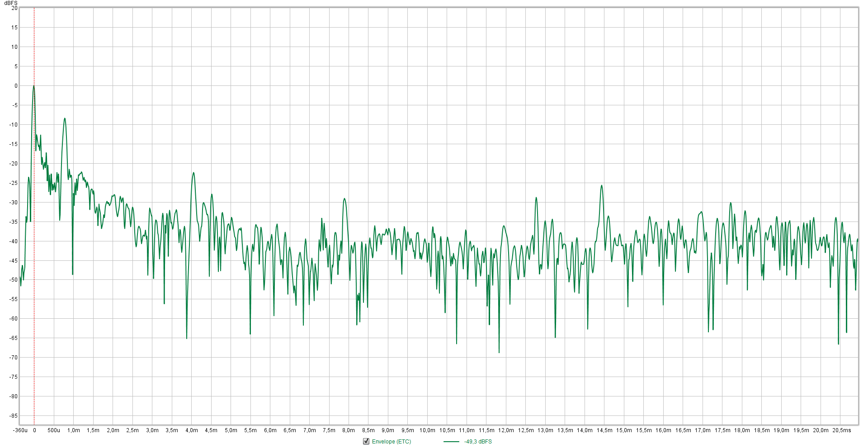Click the 20 label on dBFS axis
This screenshot has width=868, height=448.
coord(14,8)
